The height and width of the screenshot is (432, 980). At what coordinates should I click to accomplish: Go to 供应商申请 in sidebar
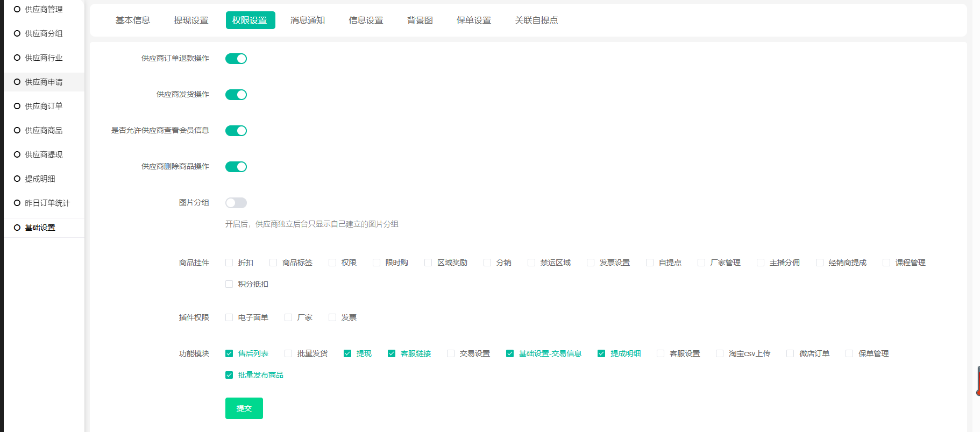coord(44,82)
